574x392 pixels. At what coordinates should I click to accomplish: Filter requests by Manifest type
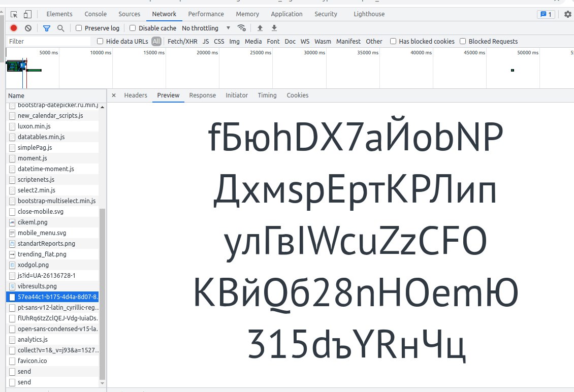tap(348, 41)
